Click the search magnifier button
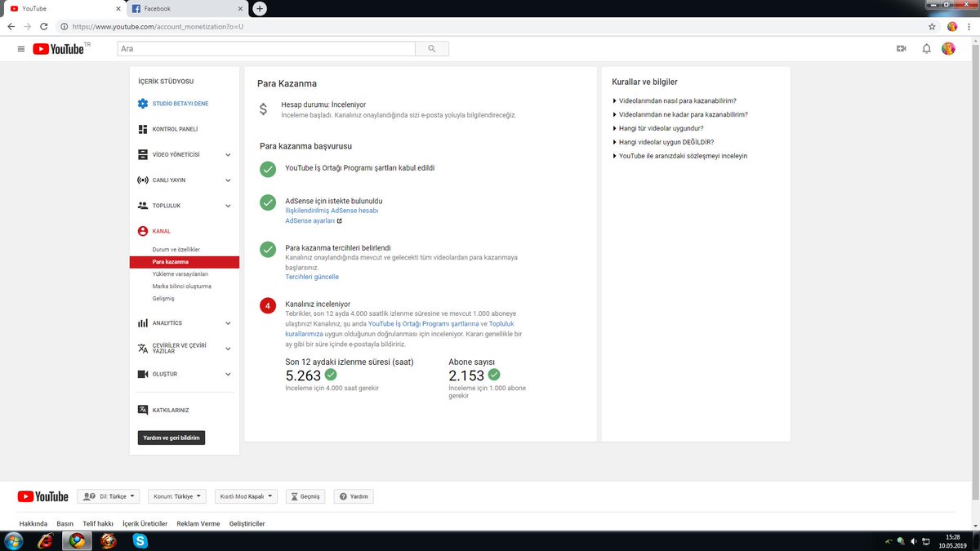Image resolution: width=980 pixels, height=551 pixels. [x=431, y=49]
